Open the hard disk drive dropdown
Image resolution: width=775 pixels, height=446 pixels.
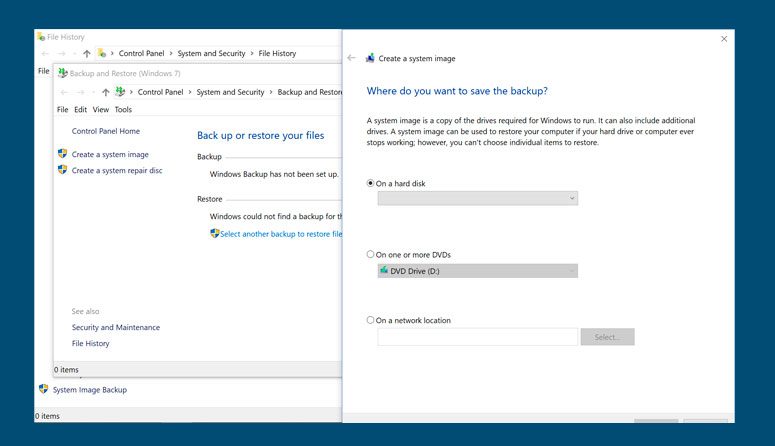[x=477, y=198]
